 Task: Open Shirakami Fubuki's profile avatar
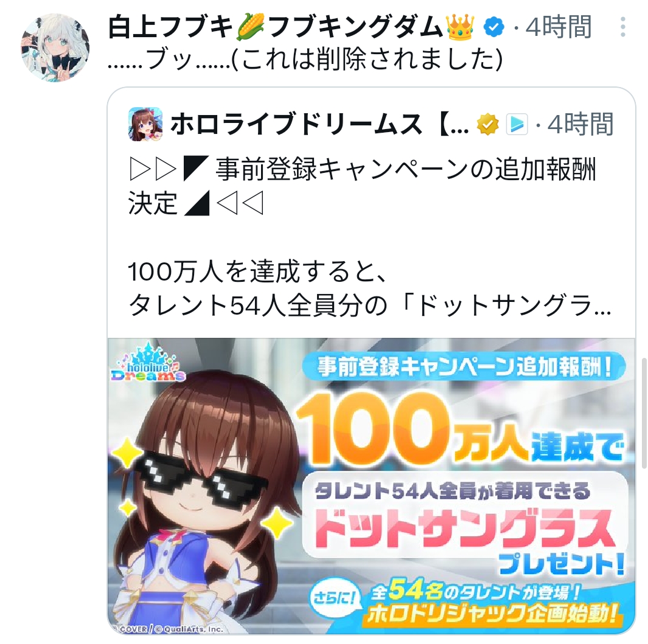[55, 47]
